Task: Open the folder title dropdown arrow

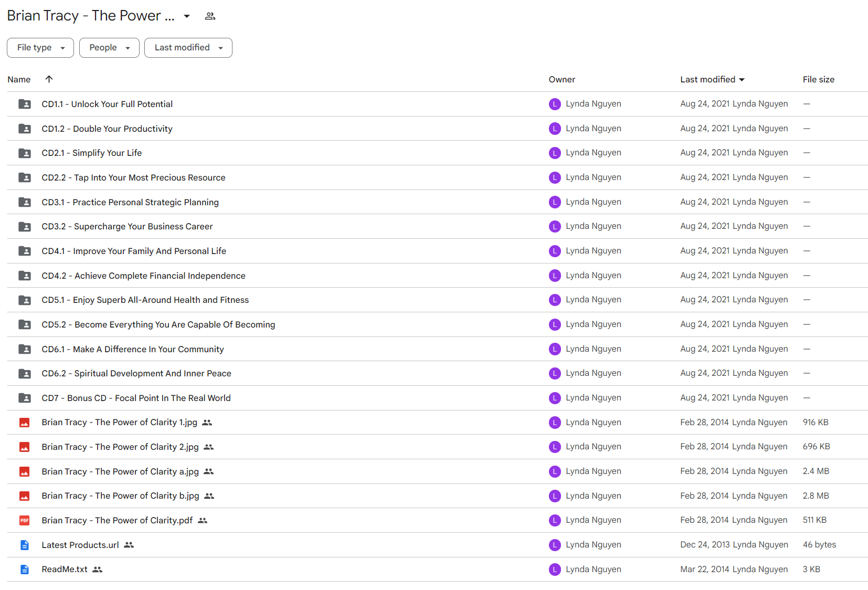Action: coord(187,16)
